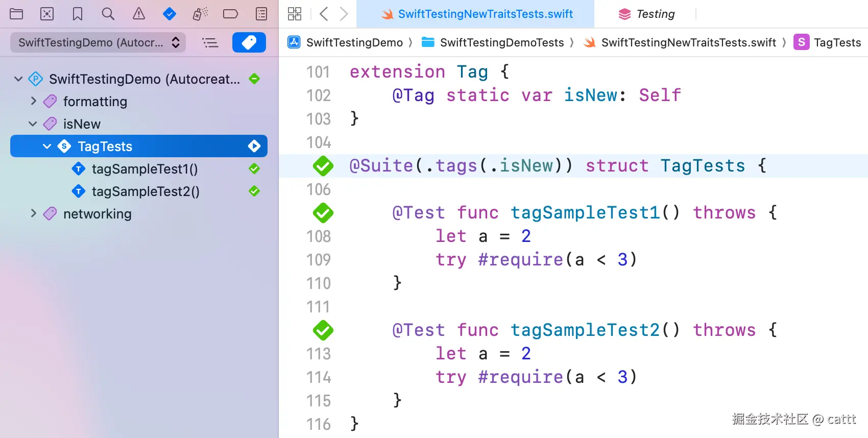Open the Report navigator
The height and width of the screenshot is (438, 868).
tap(261, 14)
